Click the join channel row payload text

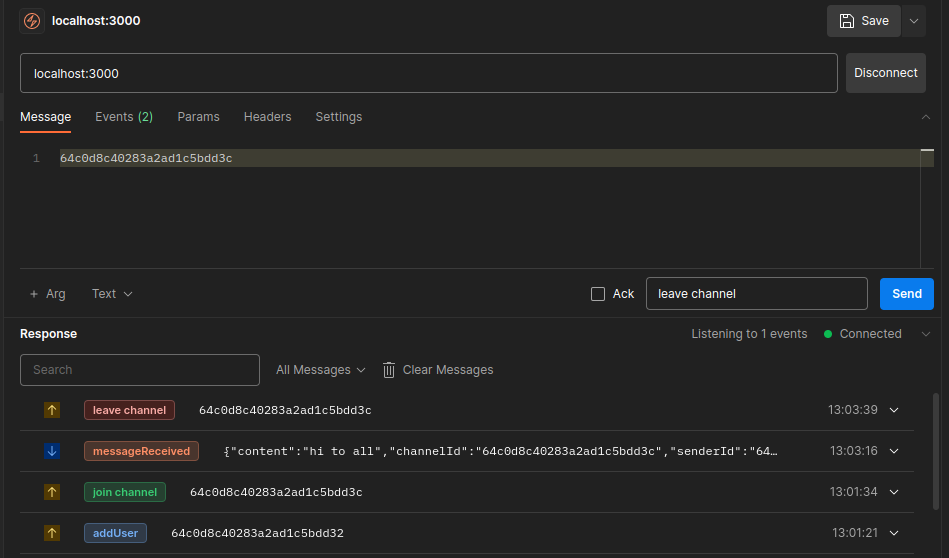coord(276,493)
